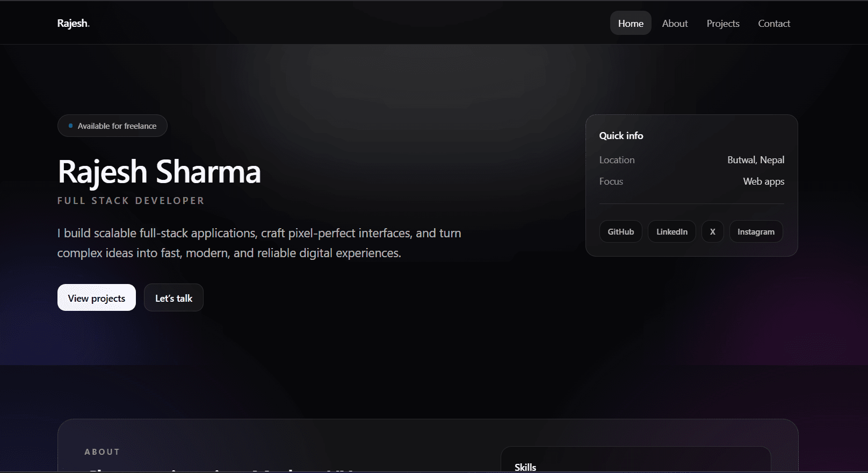868x473 pixels.
Task: Click the Web apps focus value
Action: pyautogui.click(x=764, y=181)
